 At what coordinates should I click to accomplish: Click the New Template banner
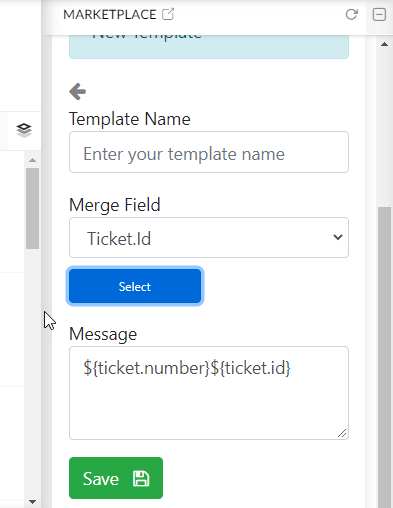pyautogui.click(x=209, y=46)
